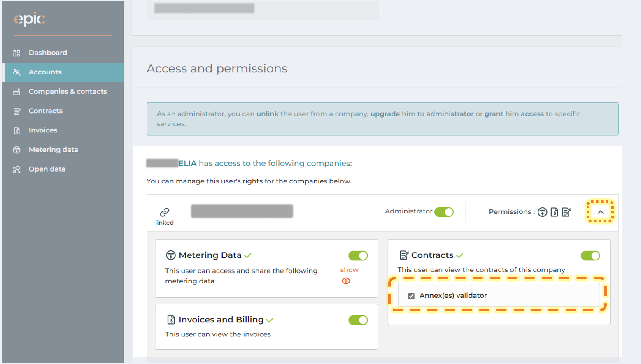Click the green checkmark after Metering Data
641x364 pixels.
tap(247, 256)
